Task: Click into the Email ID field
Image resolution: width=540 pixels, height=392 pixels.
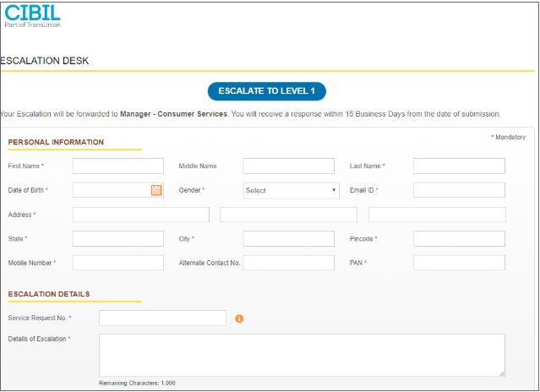Action: [459, 190]
